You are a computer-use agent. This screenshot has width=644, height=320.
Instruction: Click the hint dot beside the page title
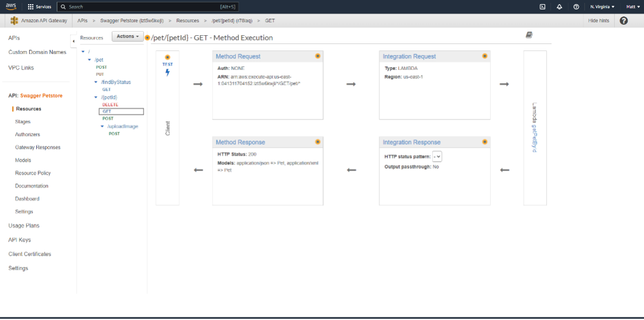[148, 38]
